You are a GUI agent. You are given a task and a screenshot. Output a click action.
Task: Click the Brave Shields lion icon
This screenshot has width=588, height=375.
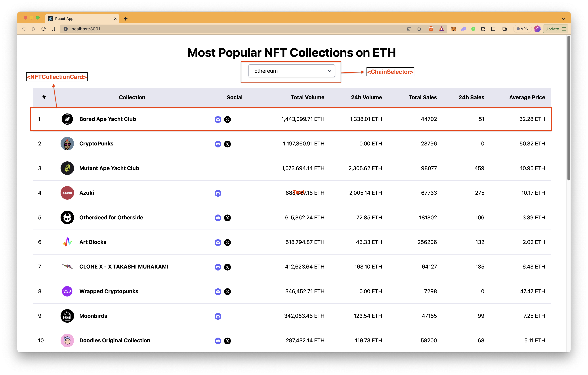point(431,29)
